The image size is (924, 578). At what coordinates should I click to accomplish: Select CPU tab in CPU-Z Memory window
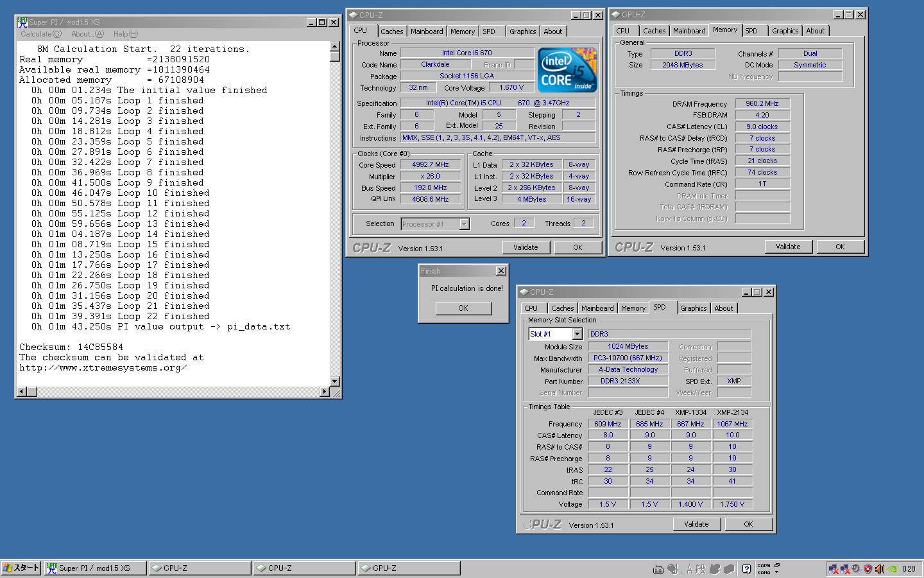click(623, 31)
